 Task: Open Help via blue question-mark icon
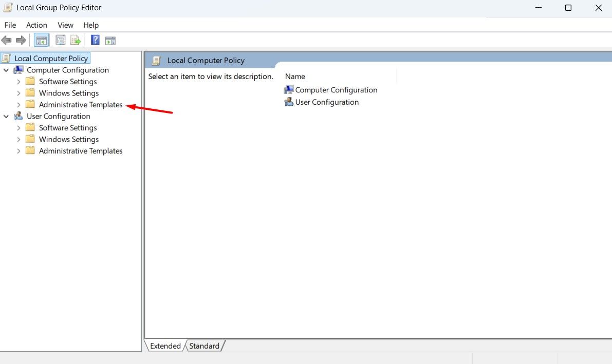tap(95, 40)
